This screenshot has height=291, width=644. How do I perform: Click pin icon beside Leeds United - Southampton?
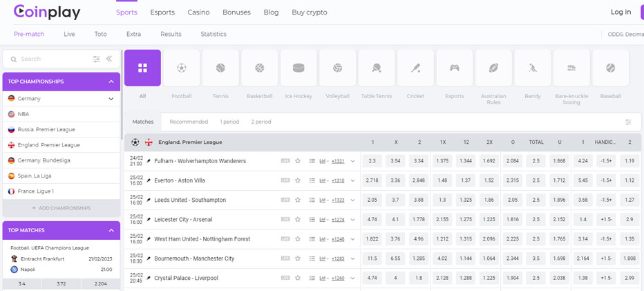149,200
